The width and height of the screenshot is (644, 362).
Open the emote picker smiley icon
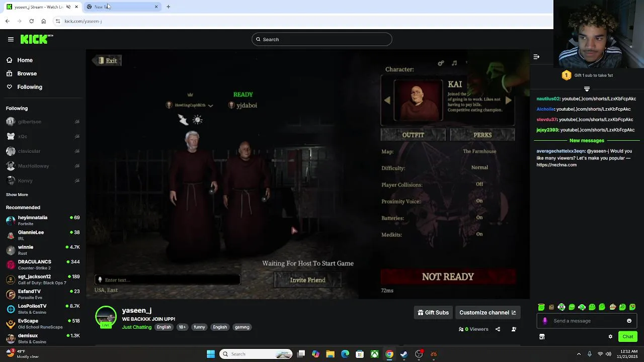pyautogui.click(x=629, y=321)
